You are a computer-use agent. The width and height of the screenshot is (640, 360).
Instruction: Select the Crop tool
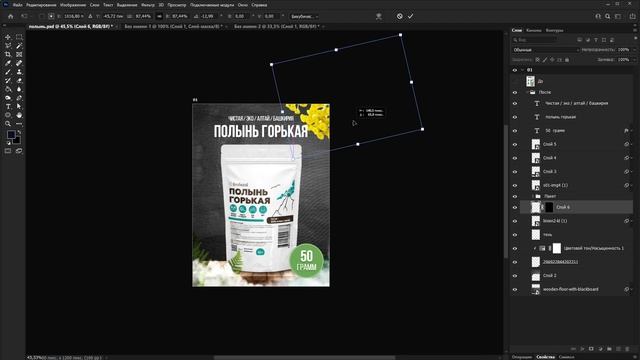8,54
